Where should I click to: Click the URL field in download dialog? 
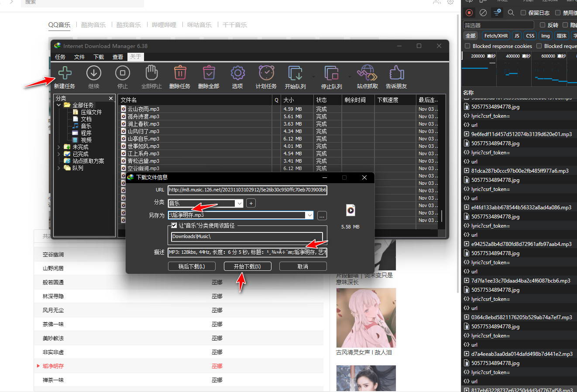click(x=247, y=190)
